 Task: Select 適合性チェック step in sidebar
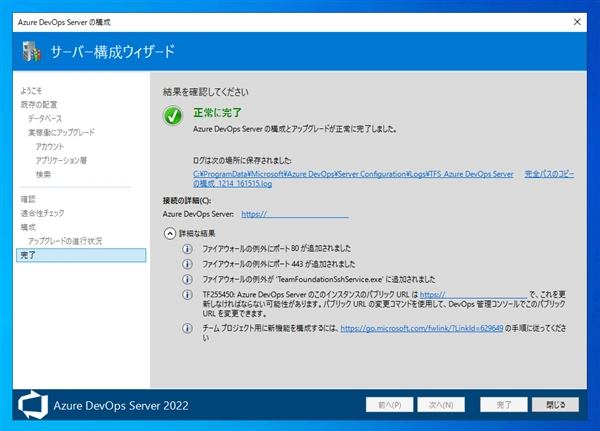pos(42,213)
